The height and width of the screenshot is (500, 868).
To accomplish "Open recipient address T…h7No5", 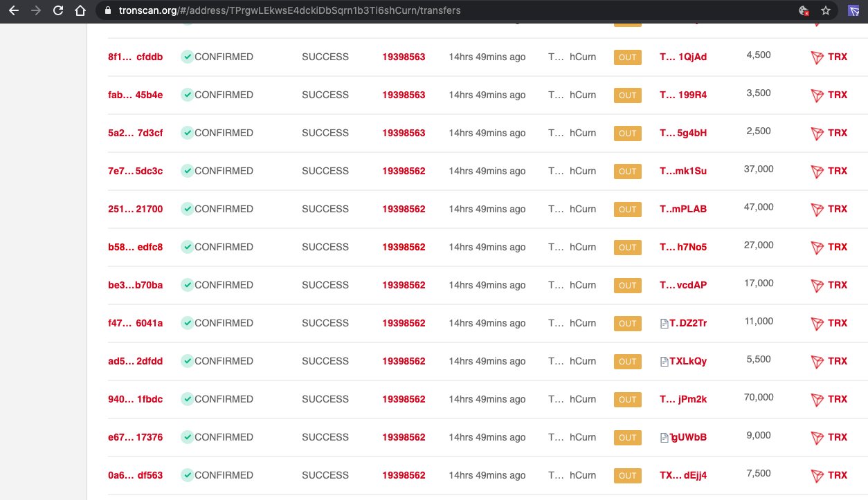I will (x=683, y=247).
